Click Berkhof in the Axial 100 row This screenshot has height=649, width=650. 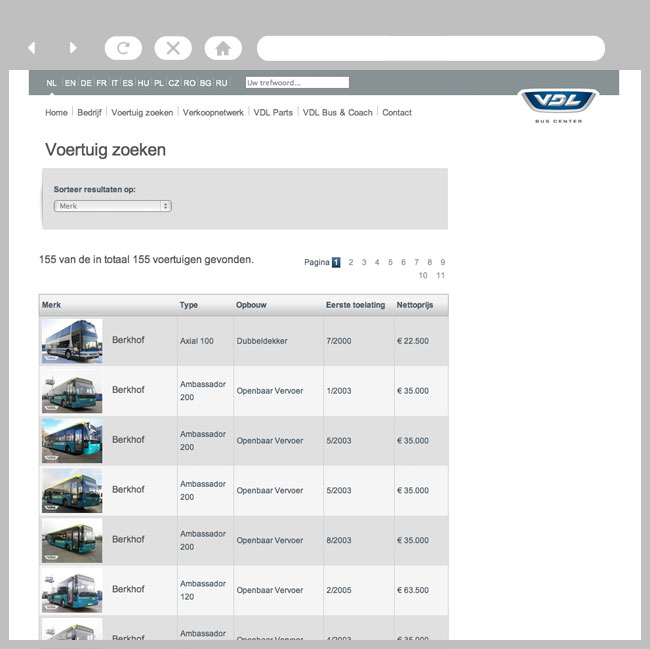(x=128, y=340)
